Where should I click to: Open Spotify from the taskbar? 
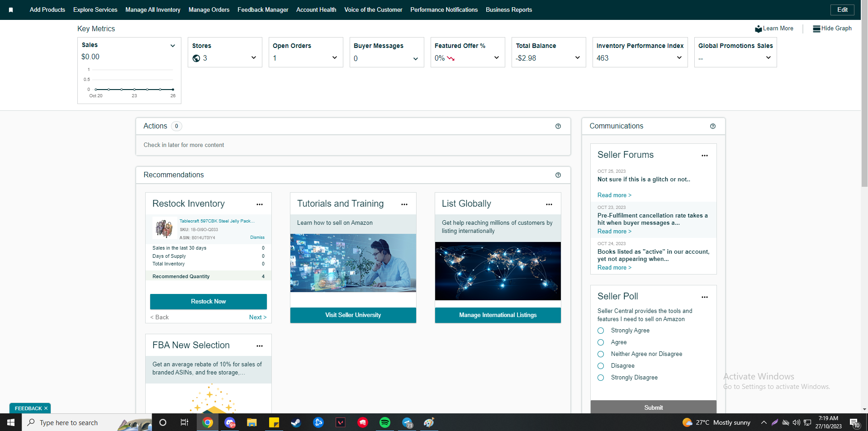(385, 422)
